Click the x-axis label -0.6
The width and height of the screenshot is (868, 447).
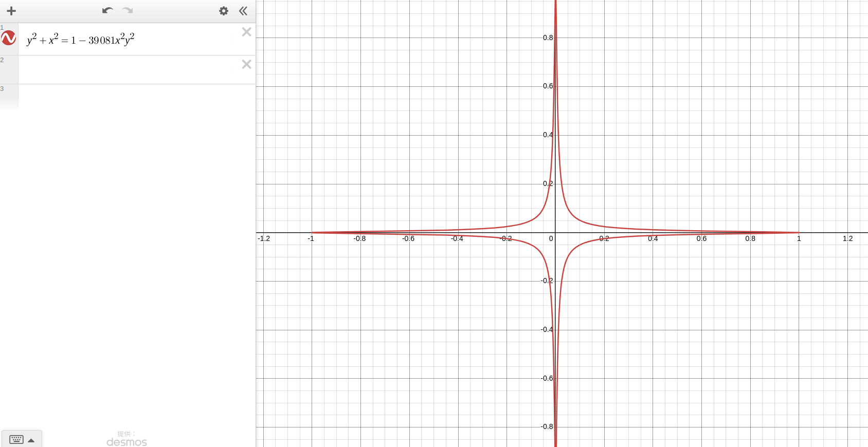pyautogui.click(x=408, y=238)
